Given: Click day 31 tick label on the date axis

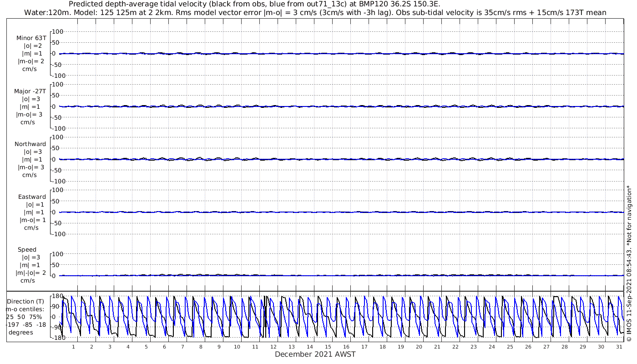Looking at the screenshot, I should (x=619, y=347).
